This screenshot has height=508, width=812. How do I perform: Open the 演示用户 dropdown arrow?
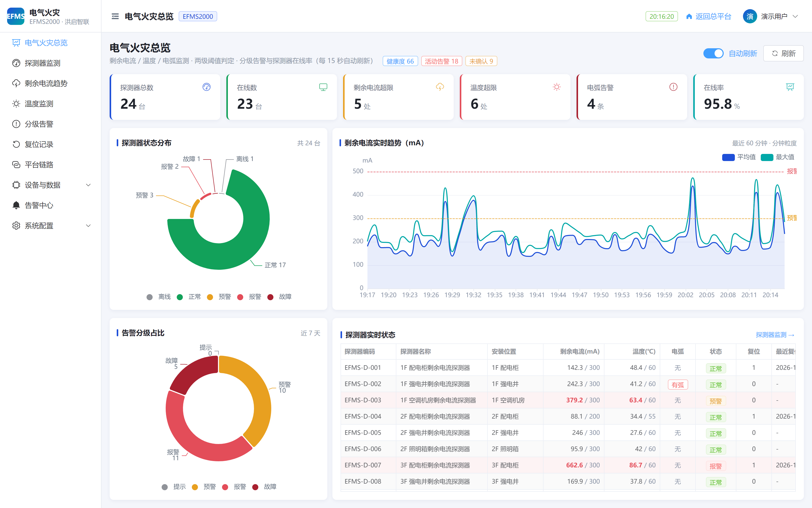tap(795, 17)
